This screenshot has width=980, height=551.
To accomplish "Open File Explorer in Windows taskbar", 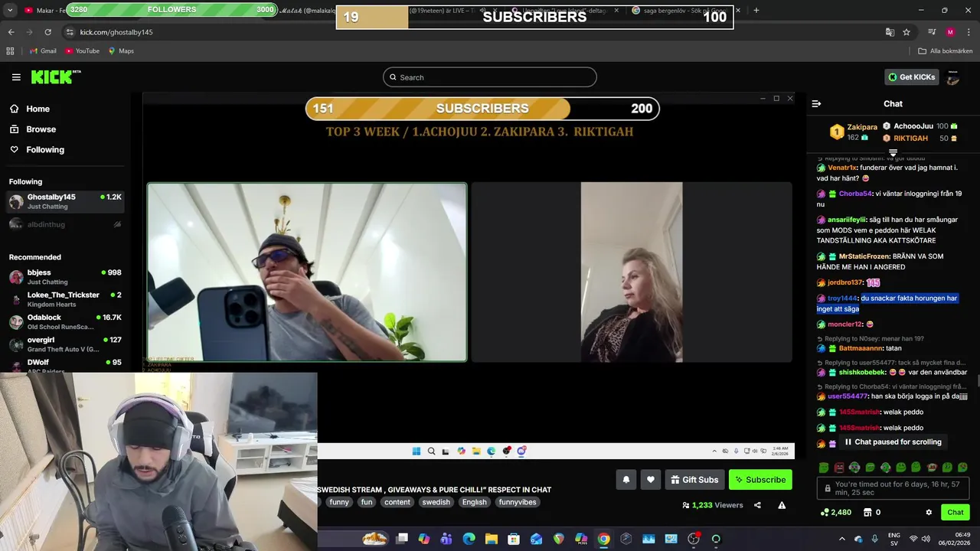I will tap(492, 539).
